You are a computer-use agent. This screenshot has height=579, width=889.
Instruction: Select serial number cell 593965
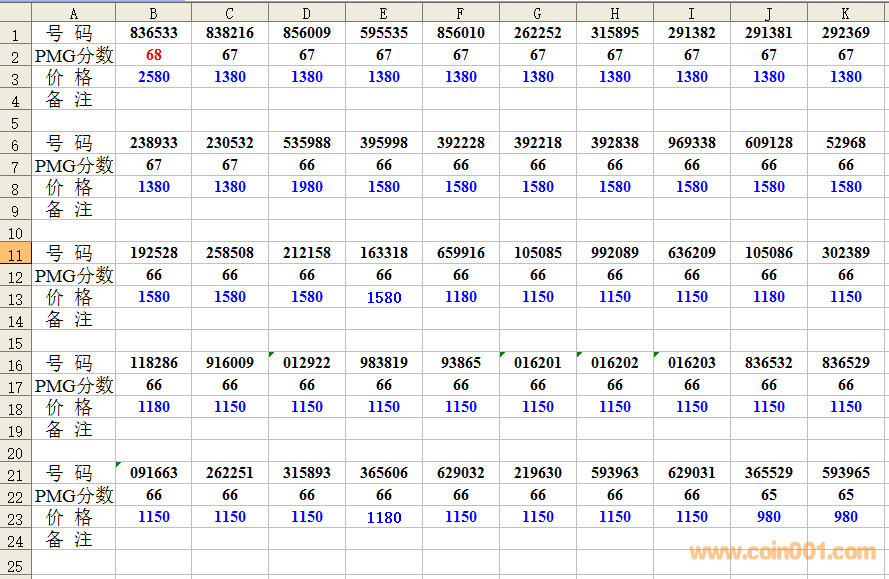[846, 473]
